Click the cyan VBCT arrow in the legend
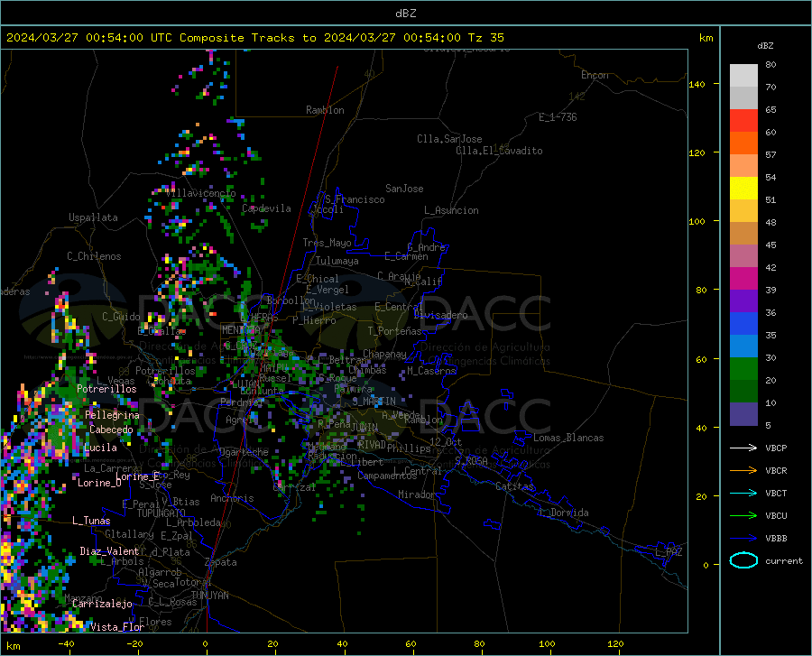The height and width of the screenshot is (656, 812). [743, 493]
